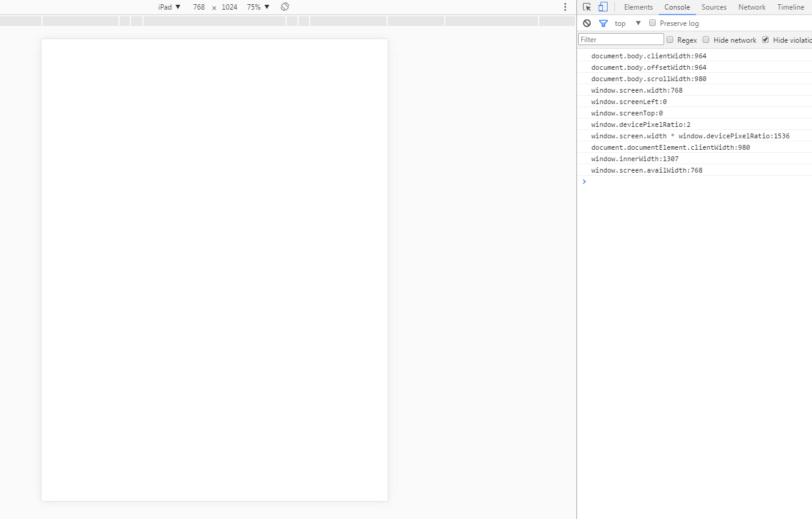Select the Console tab
This screenshot has width=812, height=519.
pyautogui.click(x=677, y=7)
